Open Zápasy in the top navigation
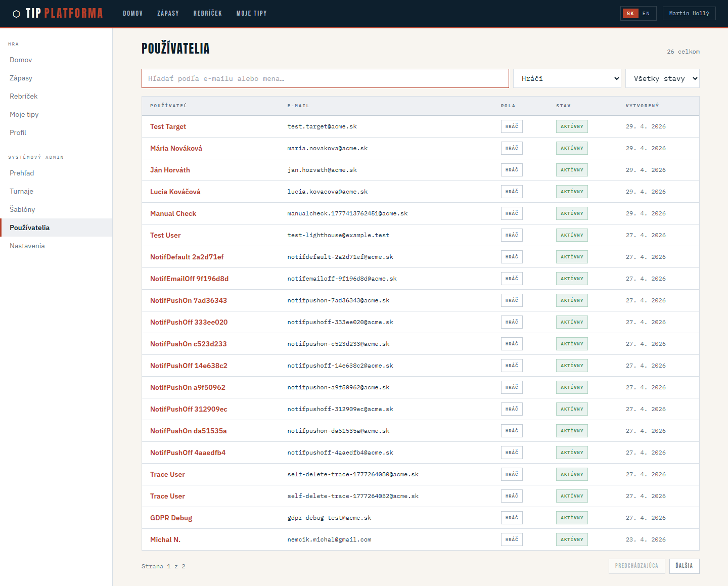728x586 pixels. point(168,14)
